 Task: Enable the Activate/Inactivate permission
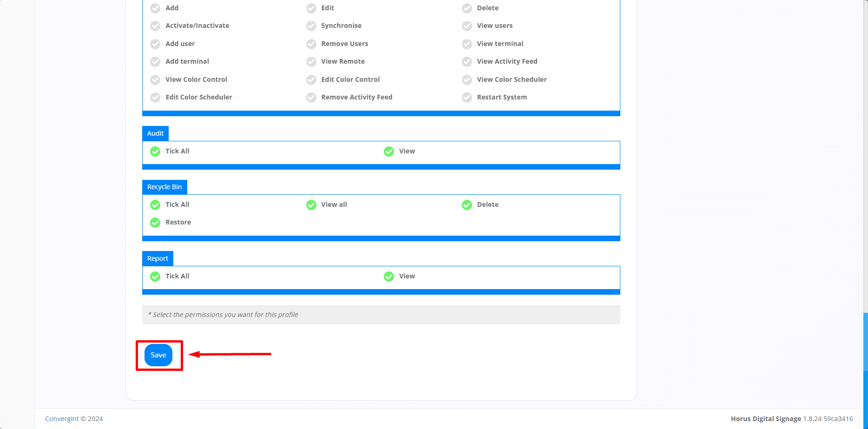click(155, 26)
